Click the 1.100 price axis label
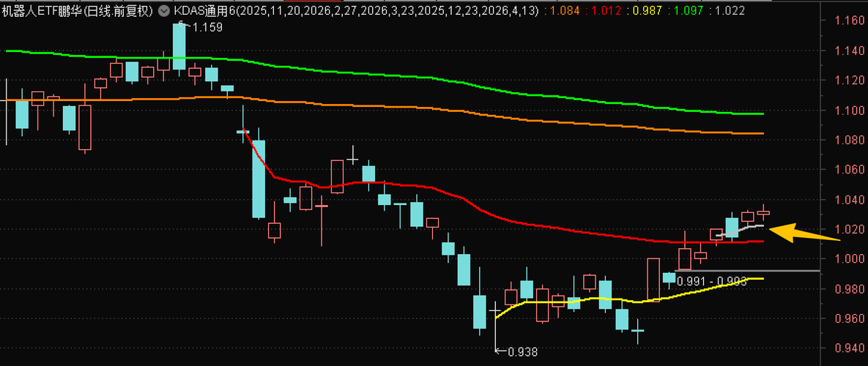This screenshot has height=366, width=868. click(x=849, y=111)
